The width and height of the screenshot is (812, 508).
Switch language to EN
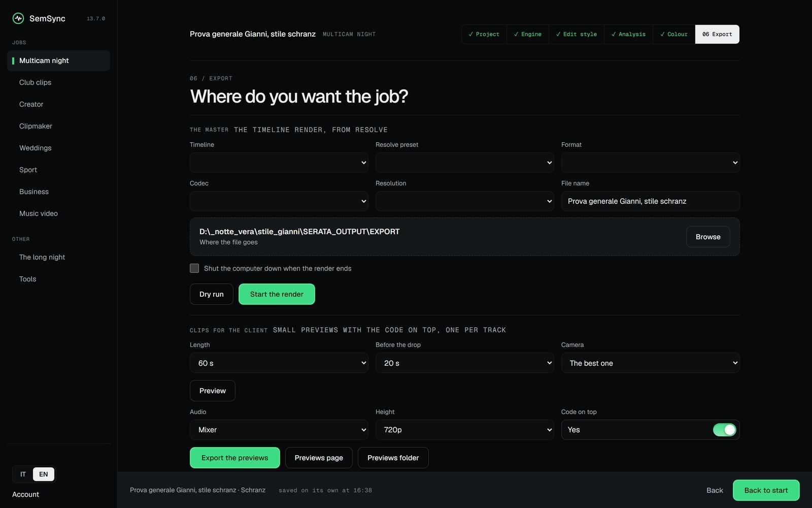pyautogui.click(x=44, y=474)
